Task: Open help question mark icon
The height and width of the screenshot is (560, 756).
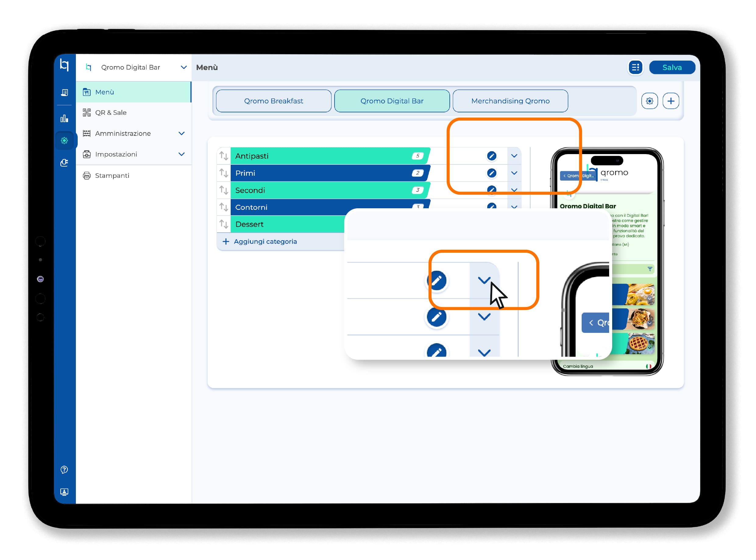Action: pos(64,470)
